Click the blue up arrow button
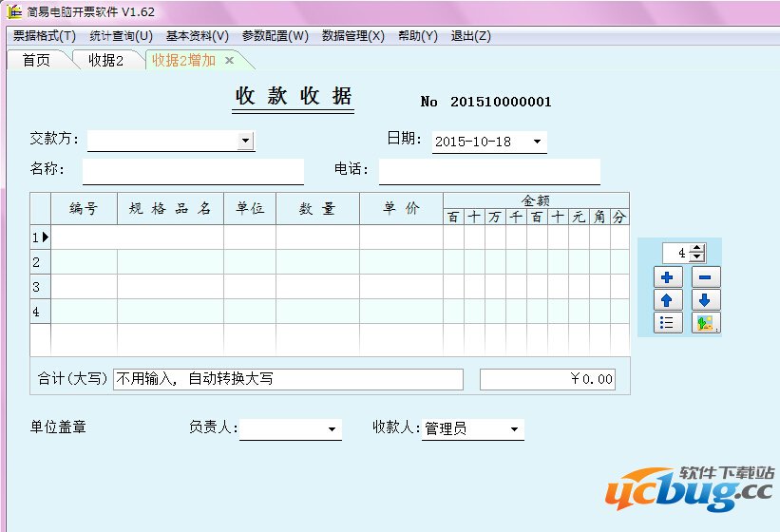Image resolution: width=780 pixels, height=532 pixels. click(668, 300)
